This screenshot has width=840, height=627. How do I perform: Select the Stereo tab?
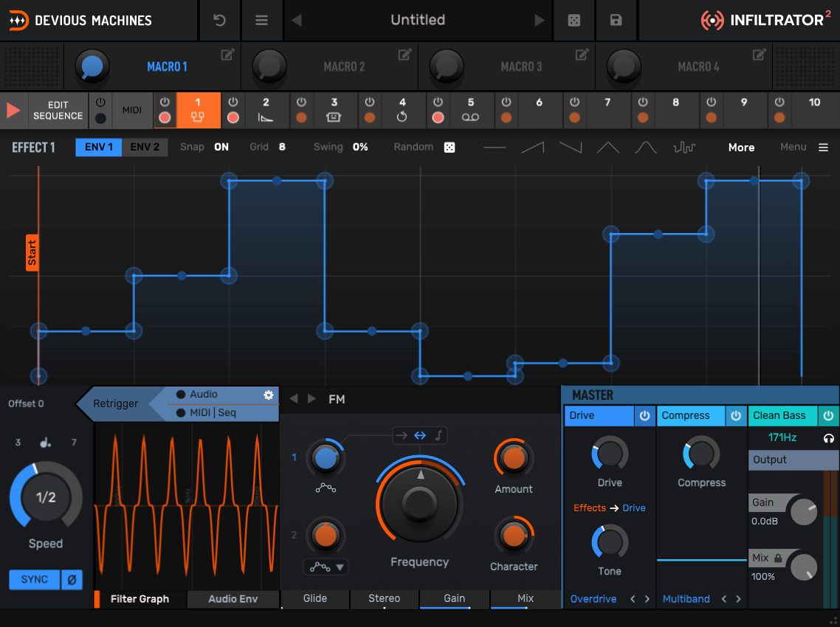(x=384, y=599)
